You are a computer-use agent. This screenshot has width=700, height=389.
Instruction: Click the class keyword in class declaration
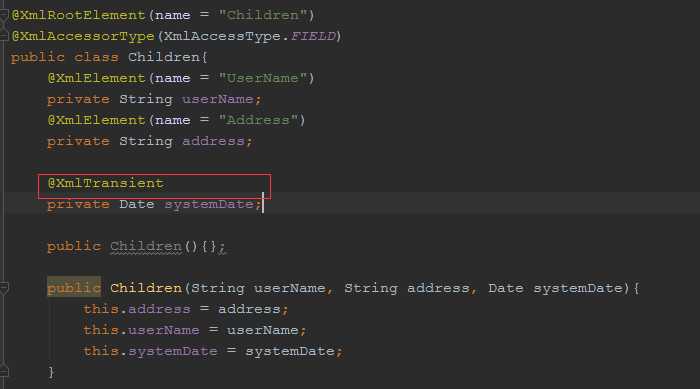96,57
